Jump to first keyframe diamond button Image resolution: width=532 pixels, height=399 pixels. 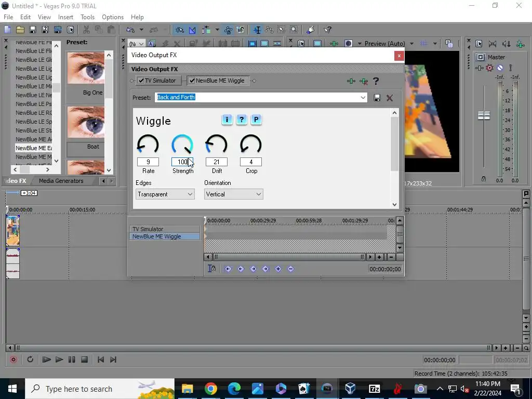[x=228, y=269]
